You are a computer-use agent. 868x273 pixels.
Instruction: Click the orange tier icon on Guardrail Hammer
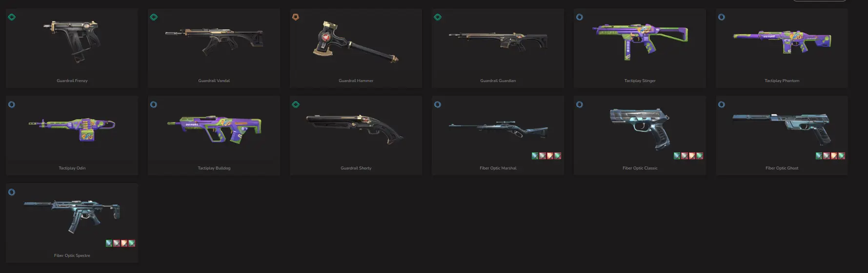pos(296,17)
